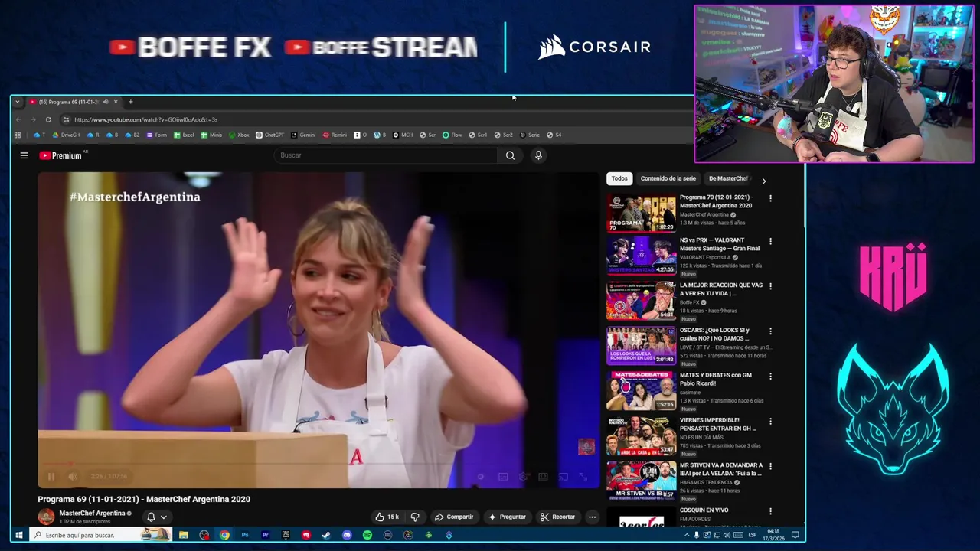Open options menu for NS vs PRX video
980x551 pixels.
click(x=770, y=241)
